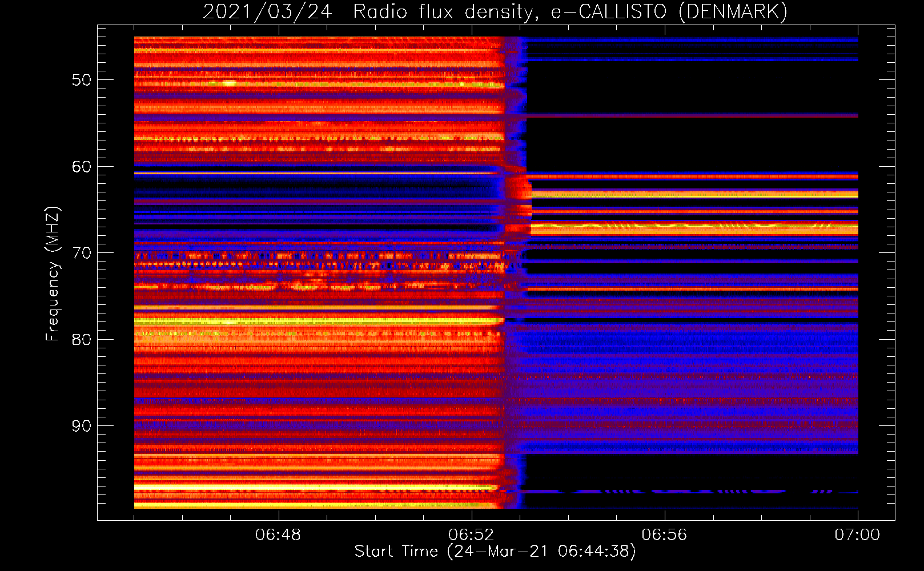Click the 60 frequency tick label
924x571 pixels.
click(x=82, y=167)
